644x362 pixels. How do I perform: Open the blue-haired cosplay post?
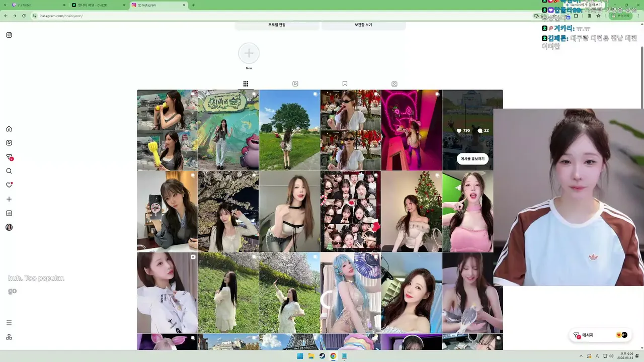coord(351,293)
